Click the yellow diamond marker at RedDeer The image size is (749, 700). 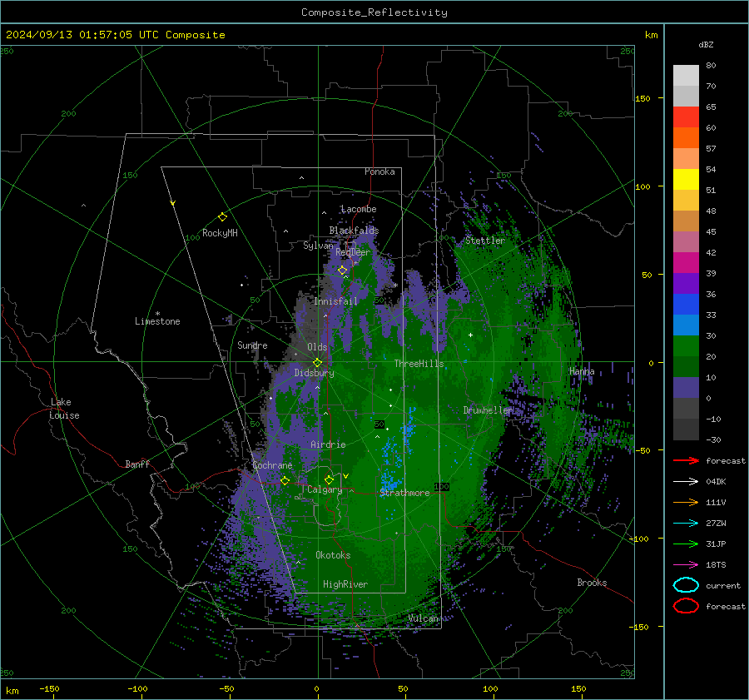click(342, 271)
